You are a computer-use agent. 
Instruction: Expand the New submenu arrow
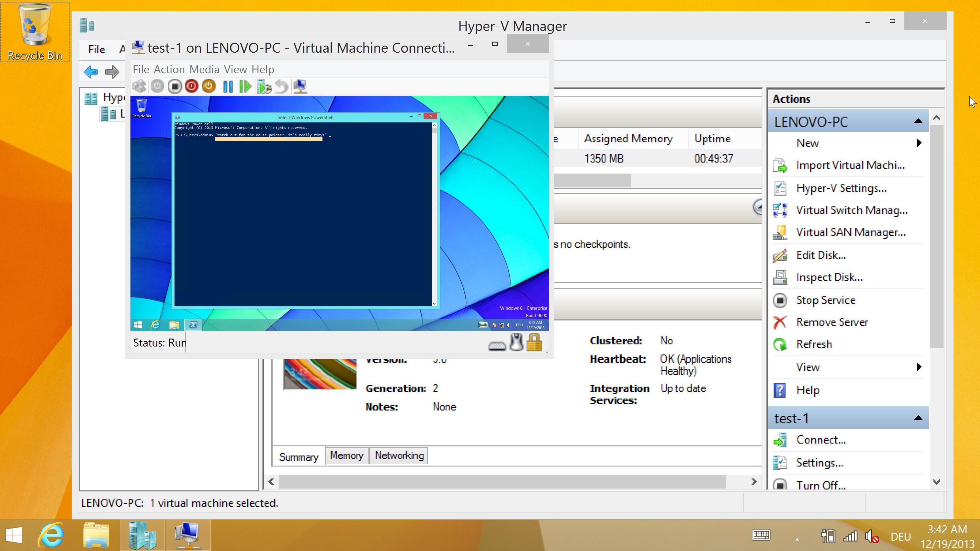919,143
